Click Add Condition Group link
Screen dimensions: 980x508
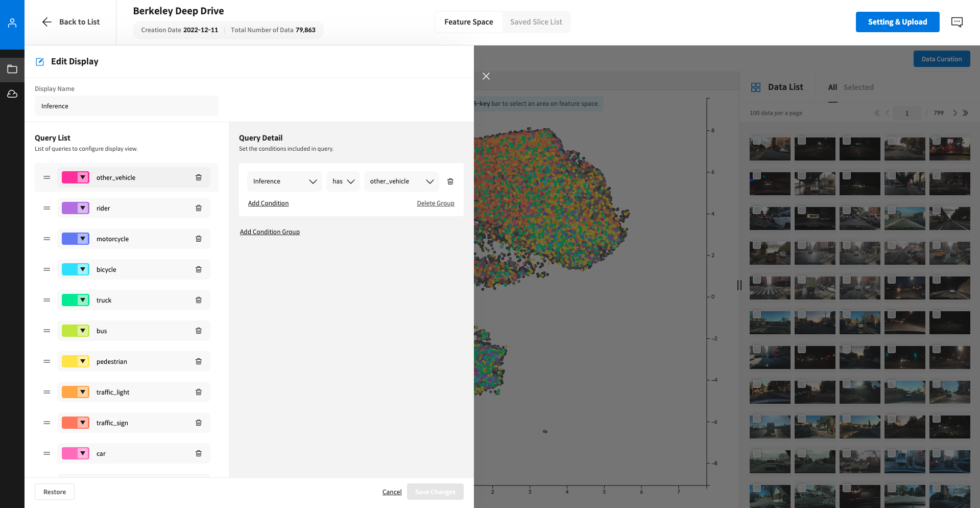[x=270, y=232]
